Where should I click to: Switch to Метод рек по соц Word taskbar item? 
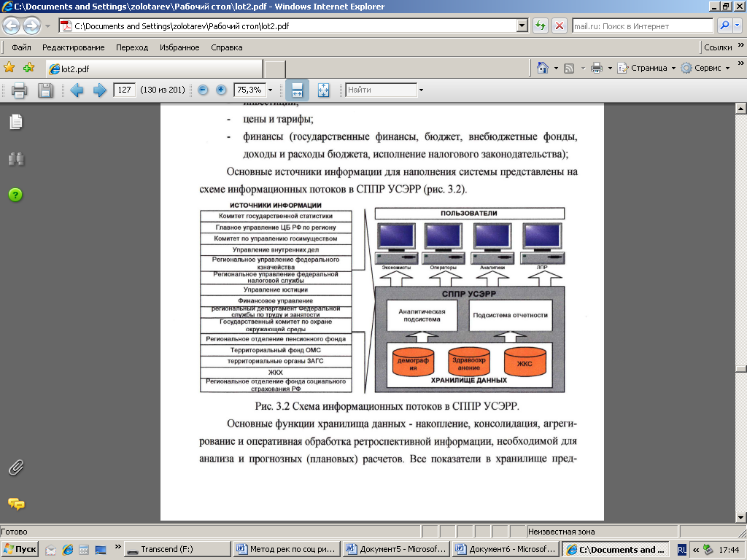click(x=287, y=549)
